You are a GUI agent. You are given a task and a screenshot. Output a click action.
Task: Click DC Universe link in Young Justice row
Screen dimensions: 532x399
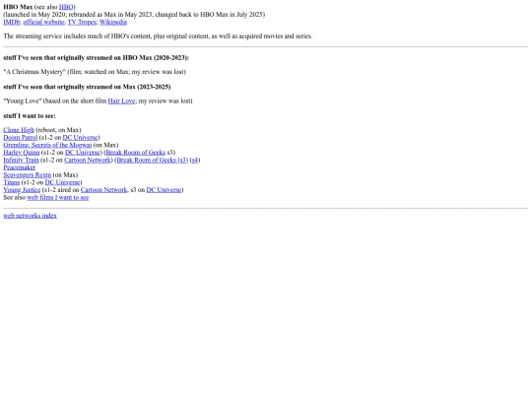[x=164, y=190]
